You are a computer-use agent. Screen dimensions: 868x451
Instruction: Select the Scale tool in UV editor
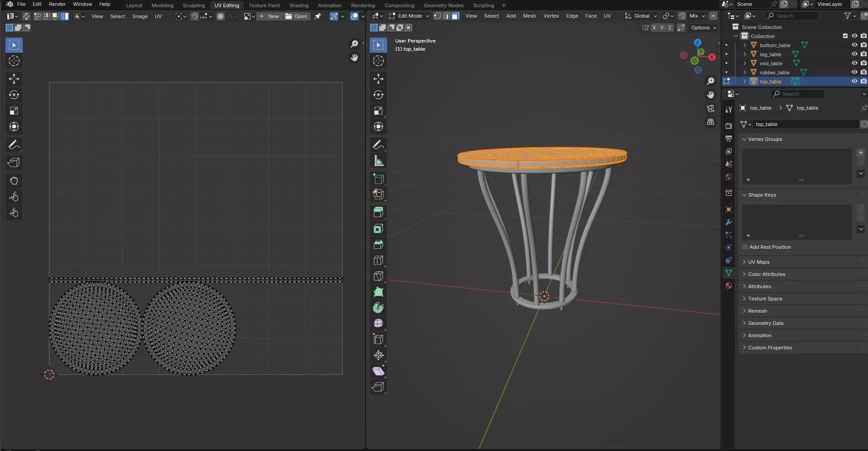click(14, 111)
